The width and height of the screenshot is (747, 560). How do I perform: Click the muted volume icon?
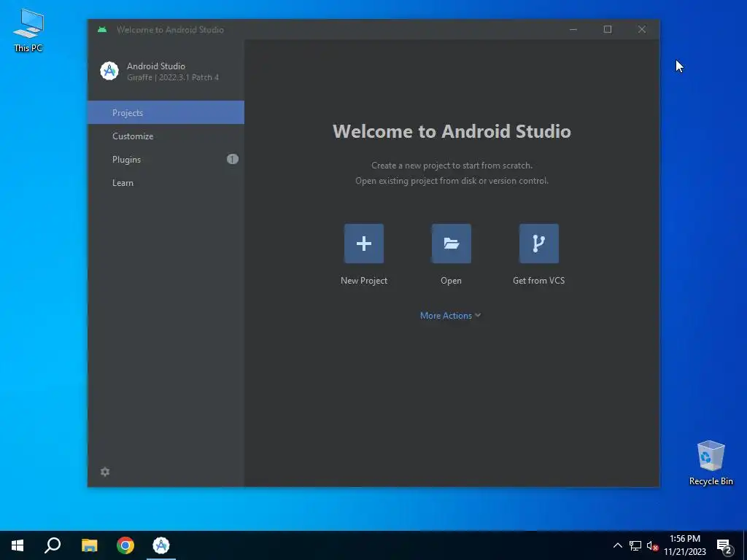click(652, 545)
